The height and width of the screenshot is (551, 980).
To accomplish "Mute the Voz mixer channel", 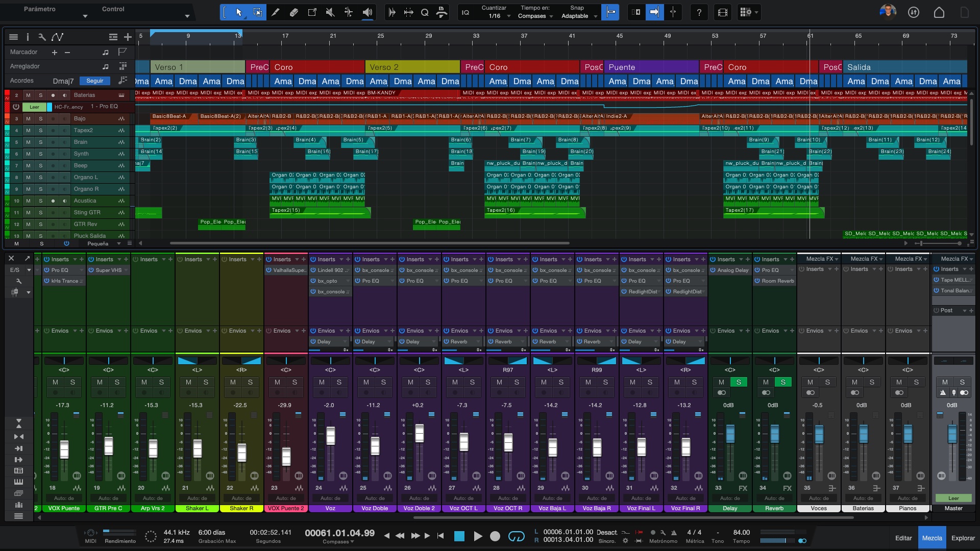I will pyautogui.click(x=322, y=382).
